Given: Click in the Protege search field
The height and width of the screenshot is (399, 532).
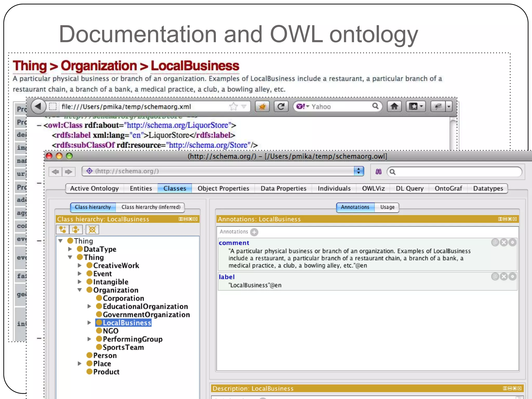Looking at the screenshot, I should tap(455, 172).
